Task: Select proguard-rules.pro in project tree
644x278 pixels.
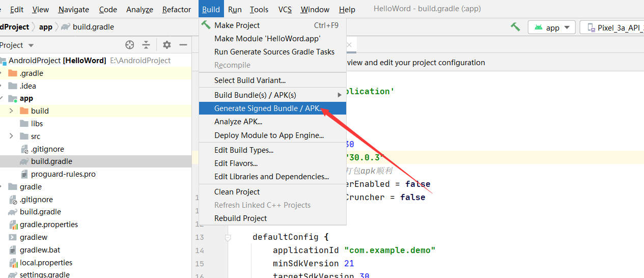Action: pyautogui.click(x=63, y=174)
